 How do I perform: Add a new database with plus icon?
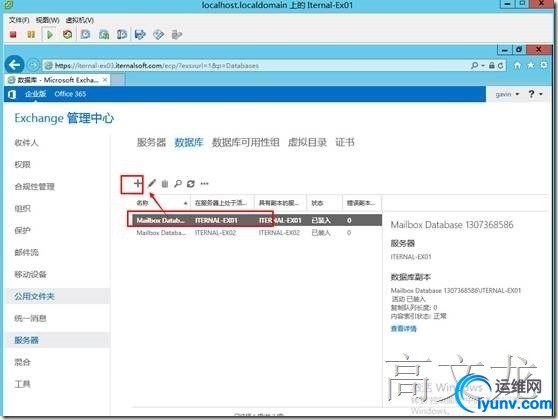(138, 184)
